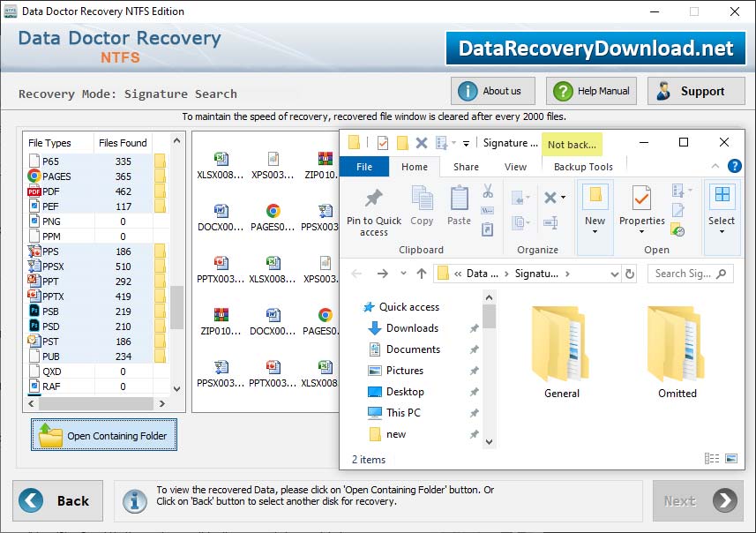Screen dimensions: 756x533
Task: Click Open Containing Folder button
Action: click(104, 434)
